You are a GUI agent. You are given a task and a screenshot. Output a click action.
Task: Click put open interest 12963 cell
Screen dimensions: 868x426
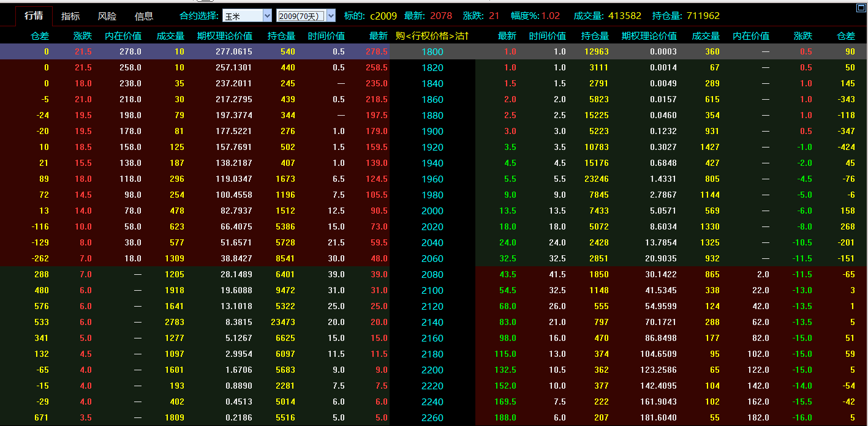tap(595, 51)
